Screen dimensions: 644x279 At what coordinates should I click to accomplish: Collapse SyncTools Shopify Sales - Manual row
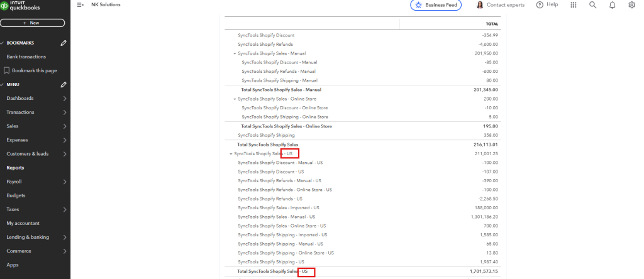[x=235, y=54]
